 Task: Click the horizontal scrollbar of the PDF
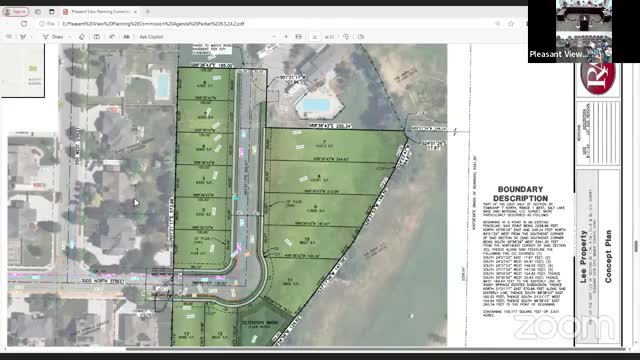pos(376,349)
